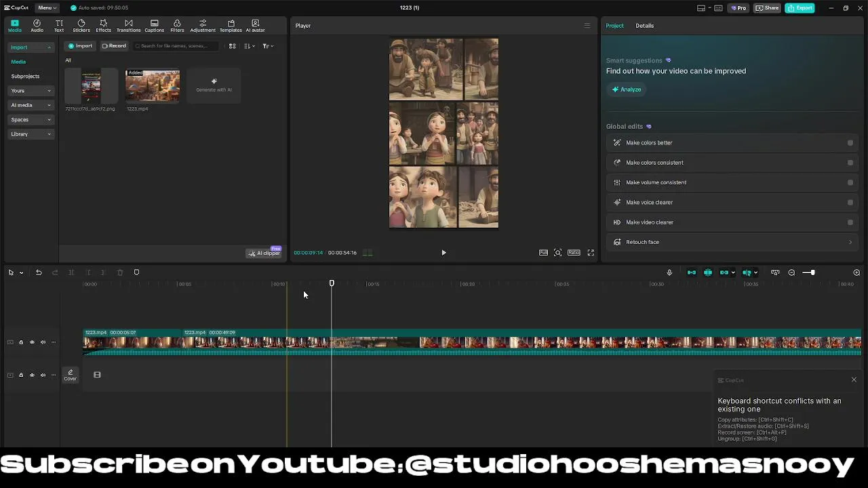Mute the main video track audio
This screenshot has height=488, width=868.
[x=43, y=342]
